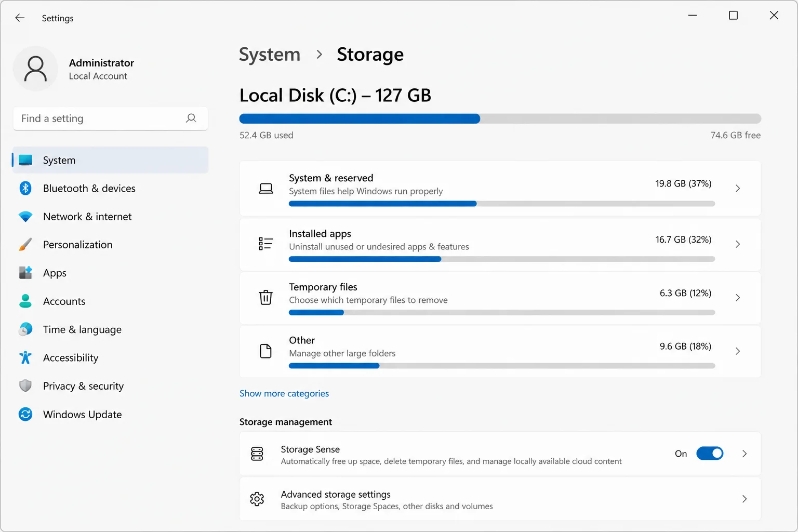This screenshot has width=798, height=532.
Task: Click the Storage Sense title text
Action: [310, 449]
